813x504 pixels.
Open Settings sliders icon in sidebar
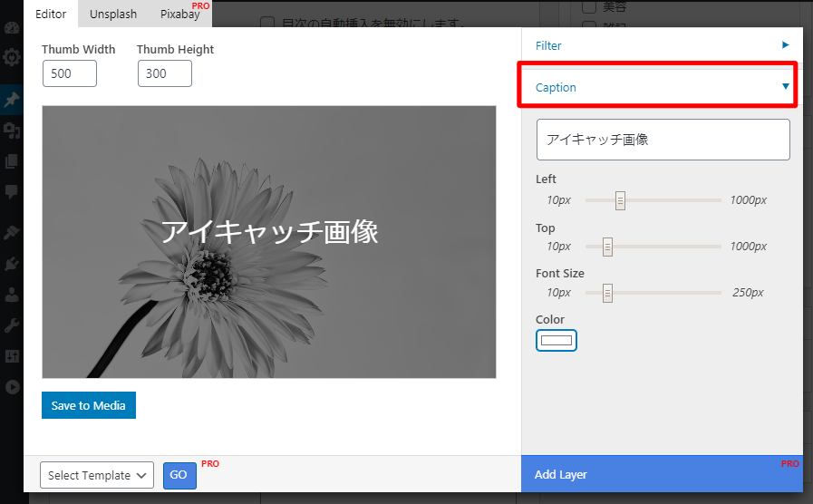click(12, 356)
